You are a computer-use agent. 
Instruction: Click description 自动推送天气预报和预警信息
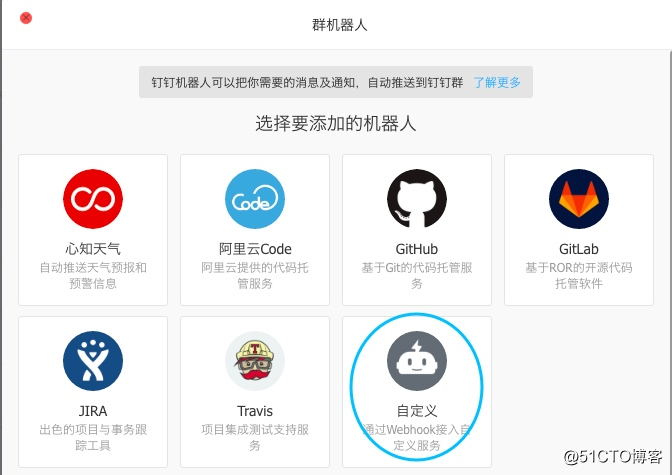pyautogui.click(x=93, y=276)
